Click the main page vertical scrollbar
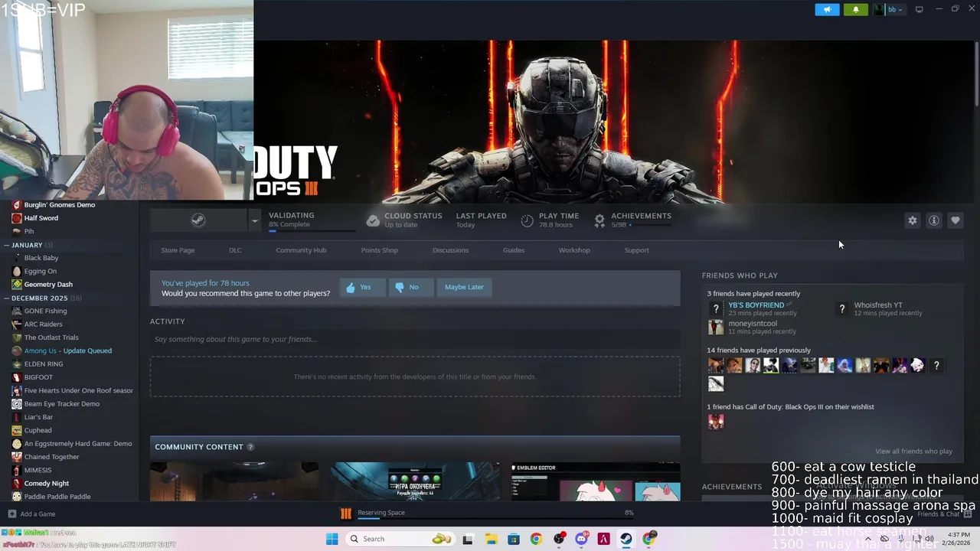The height and width of the screenshot is (551, 980). tap(977, 73)
